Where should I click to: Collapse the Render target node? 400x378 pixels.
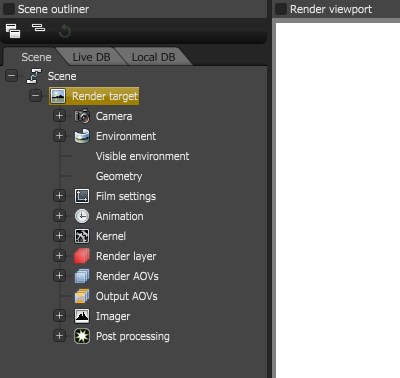coord(35,96)
